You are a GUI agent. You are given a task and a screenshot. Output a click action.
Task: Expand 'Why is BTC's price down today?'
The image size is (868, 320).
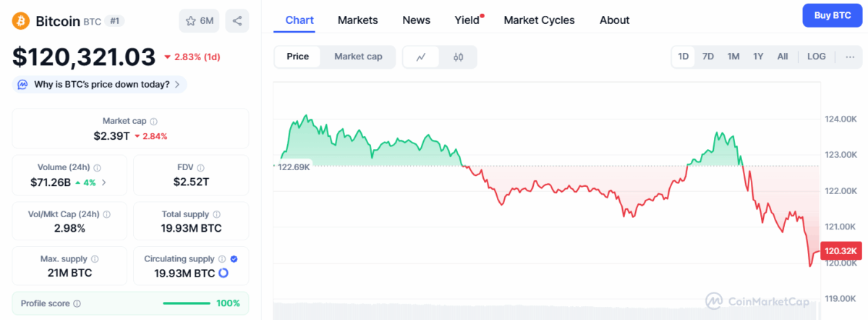pyautogui.click(x=100, y=85)
